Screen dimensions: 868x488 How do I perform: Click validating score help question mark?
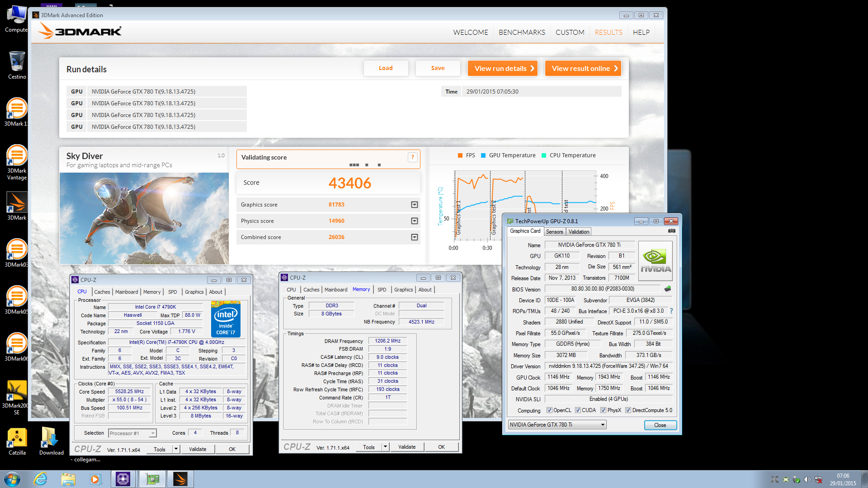412,157
